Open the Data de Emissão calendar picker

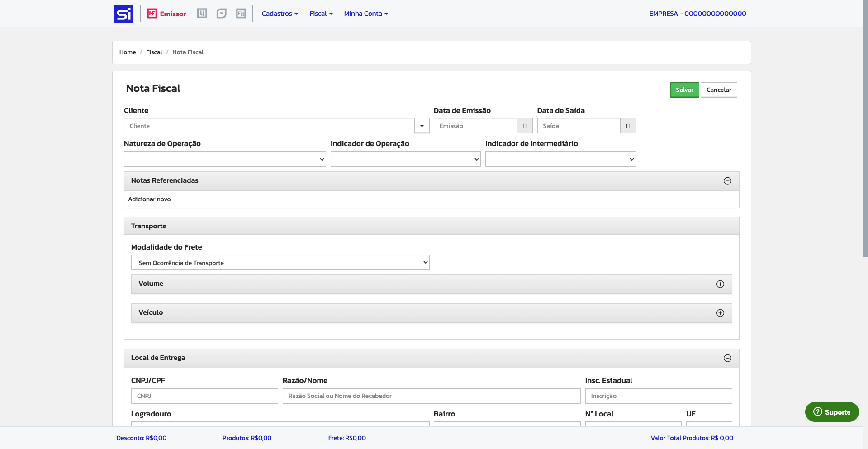[x=525, y=126]
